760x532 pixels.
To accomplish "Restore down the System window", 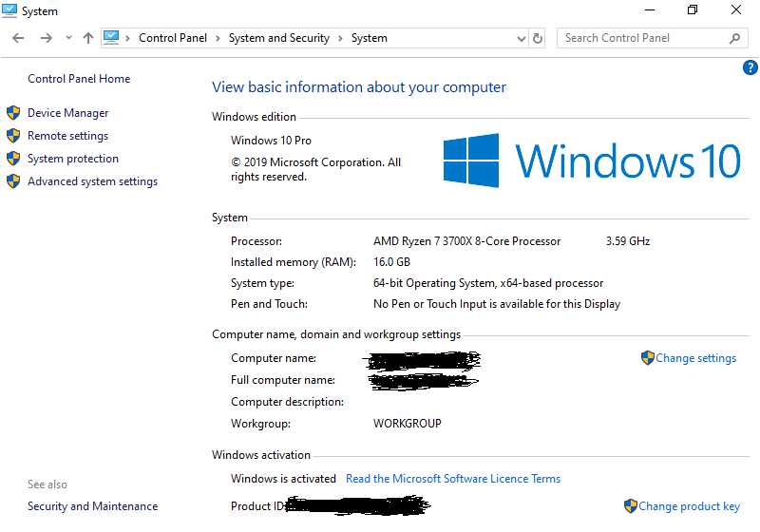I will tap(693, 9).
